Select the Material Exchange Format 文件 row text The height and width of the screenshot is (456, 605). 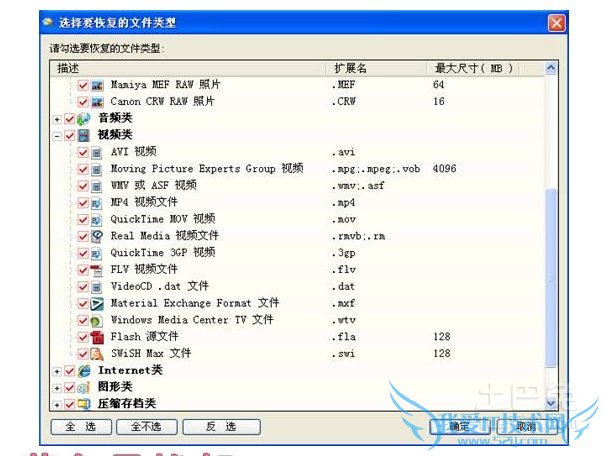click(x=195, y=303)
